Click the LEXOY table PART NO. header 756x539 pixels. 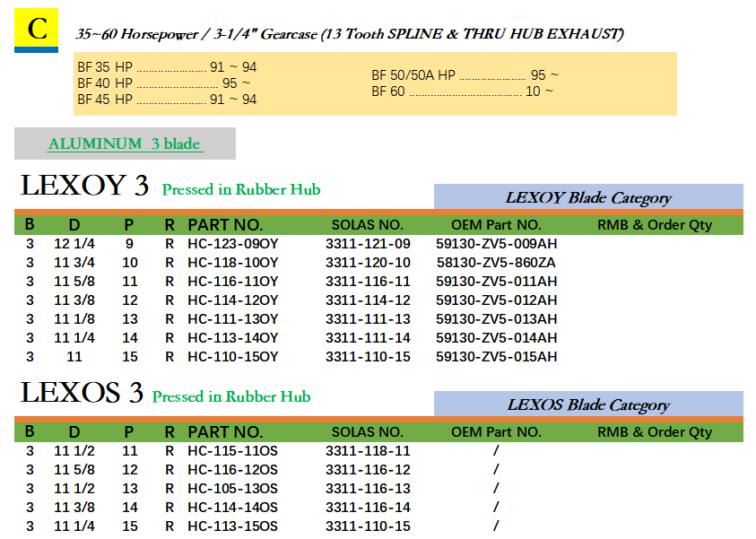[x=225, y=225]
